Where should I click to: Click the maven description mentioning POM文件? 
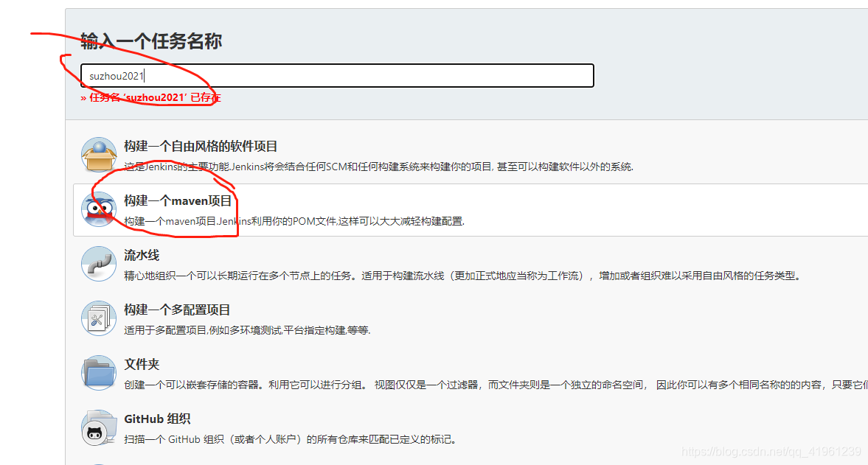(x=294, y=221)
